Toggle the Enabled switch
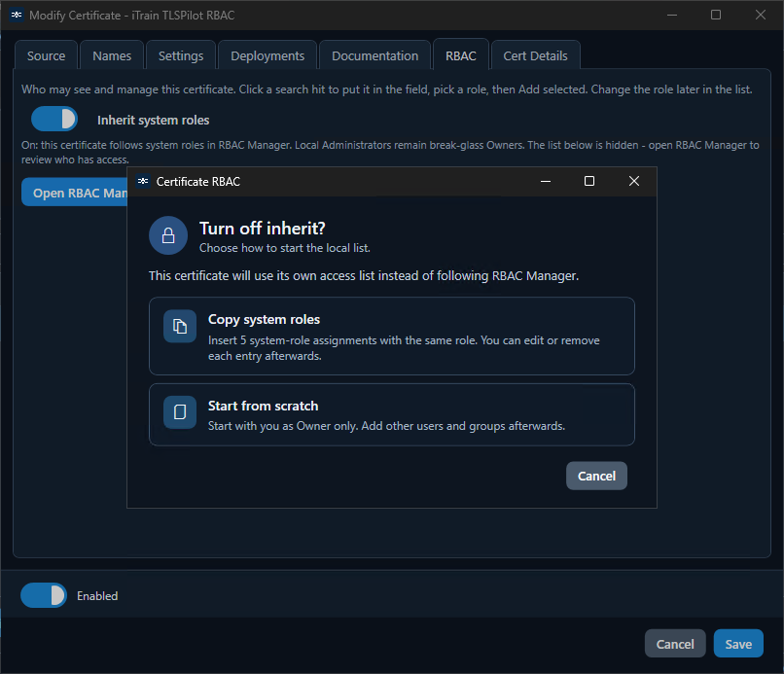 [44, 595]
